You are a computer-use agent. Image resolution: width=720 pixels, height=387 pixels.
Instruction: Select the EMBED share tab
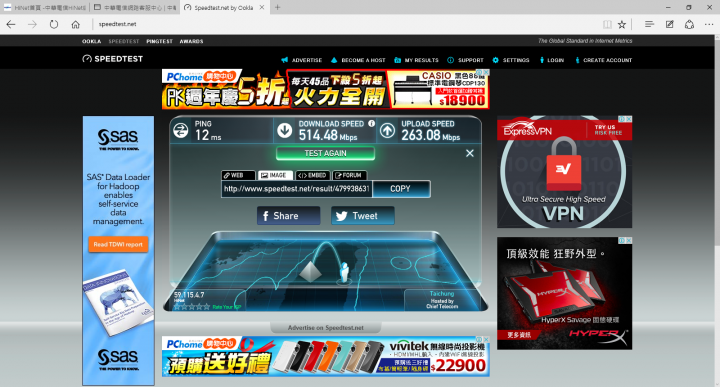tap(312, 175)
